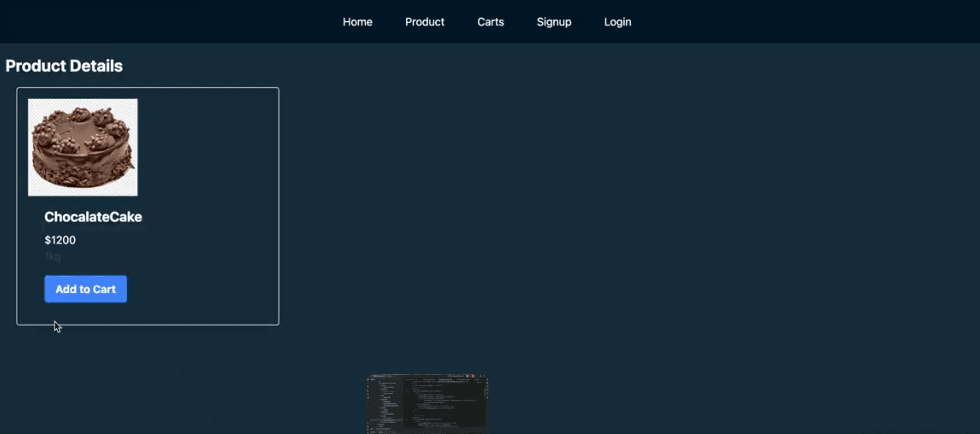View the Carts tab in the navigation
The image size is (980, 434).
[490, 22]
